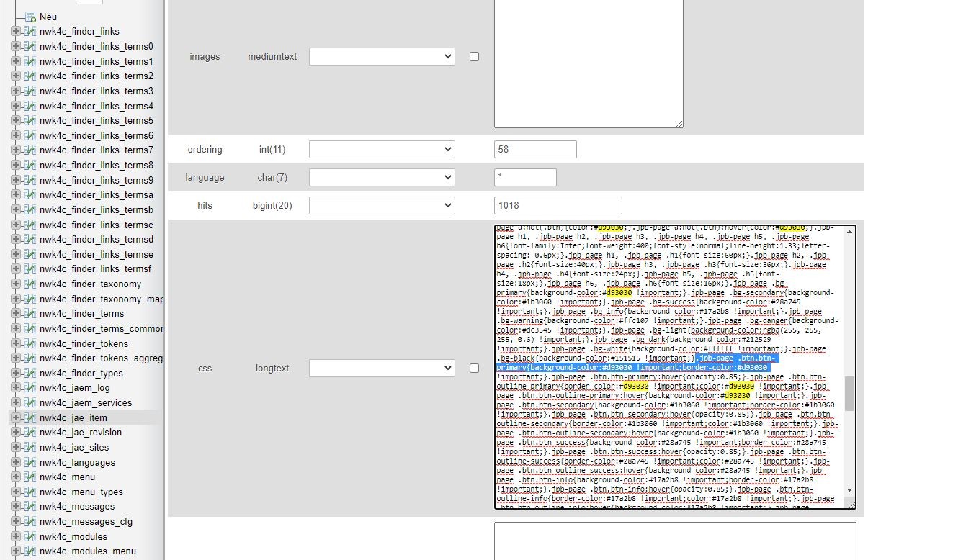Viewport: 953px width, 560px height.
Task: Expand nwk4c_finder_tokens_aggregate tree node
Action: pos(16,358)
